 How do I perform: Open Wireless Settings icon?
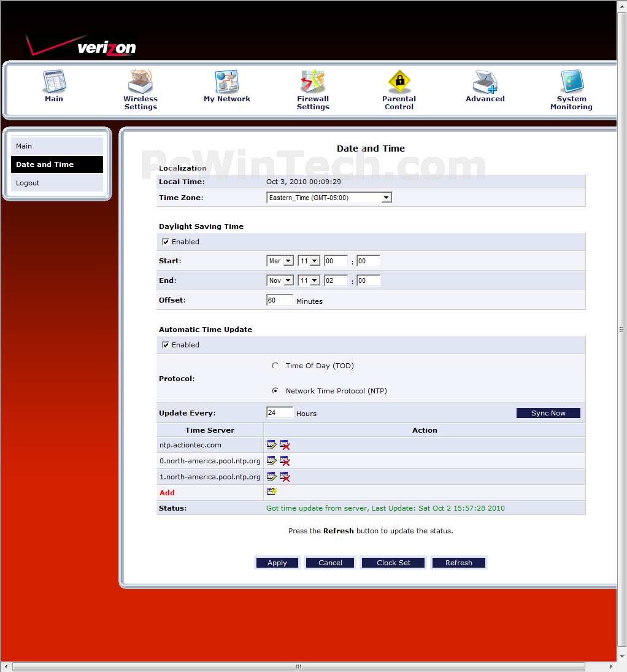click(x=140, y=82)
